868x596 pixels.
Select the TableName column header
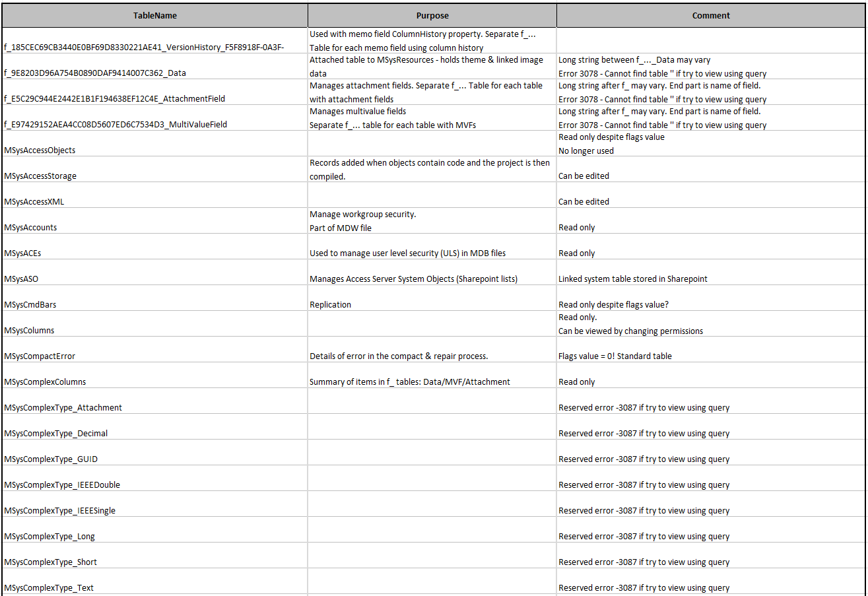(x=154, y=15)
